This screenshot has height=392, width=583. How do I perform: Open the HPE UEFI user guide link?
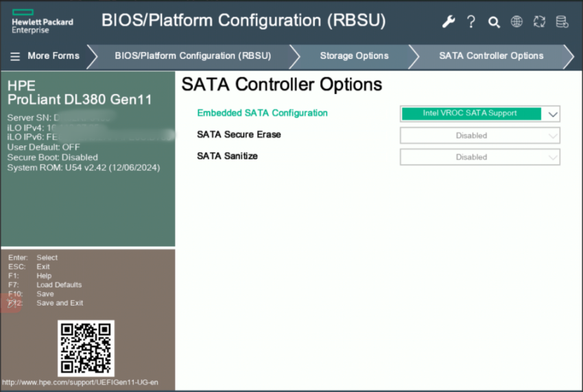click(x=80, y=382)
